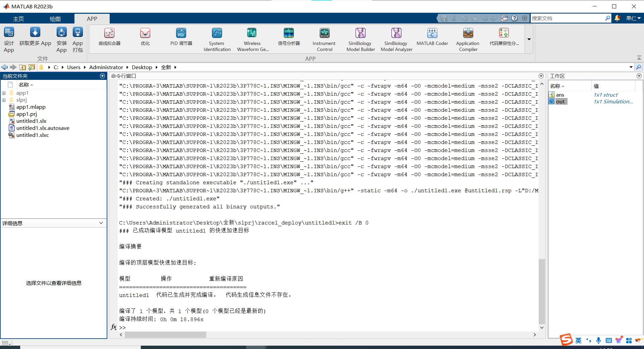Open the MATLAB Coder app
Viewport: 644px width, 349px height.
point(432,38)
